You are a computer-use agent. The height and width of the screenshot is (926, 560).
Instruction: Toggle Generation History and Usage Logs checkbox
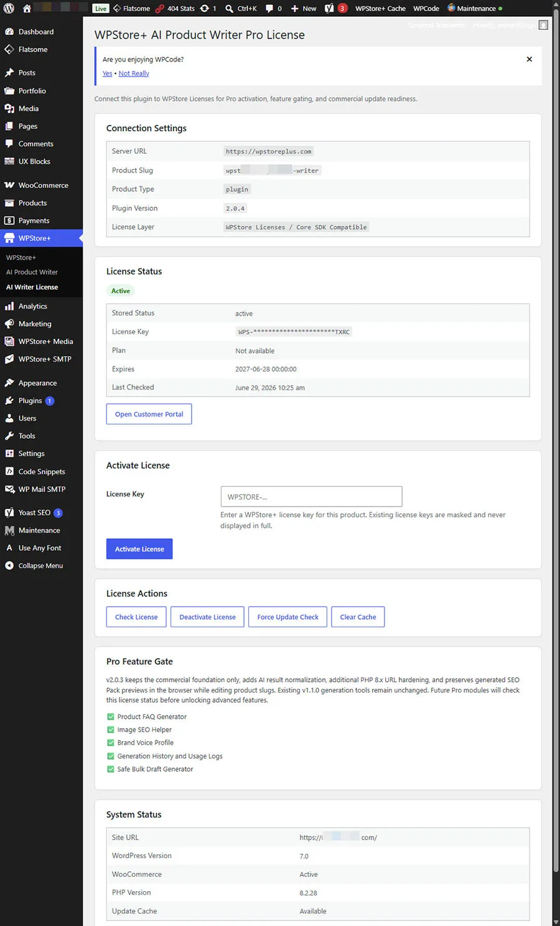[x=111, y=756]
